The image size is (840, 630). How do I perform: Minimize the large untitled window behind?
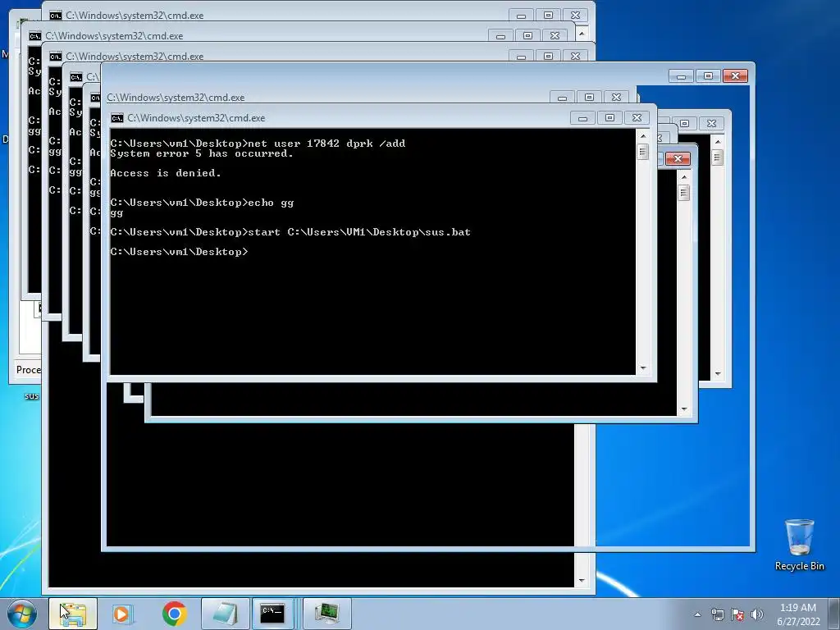681,76
